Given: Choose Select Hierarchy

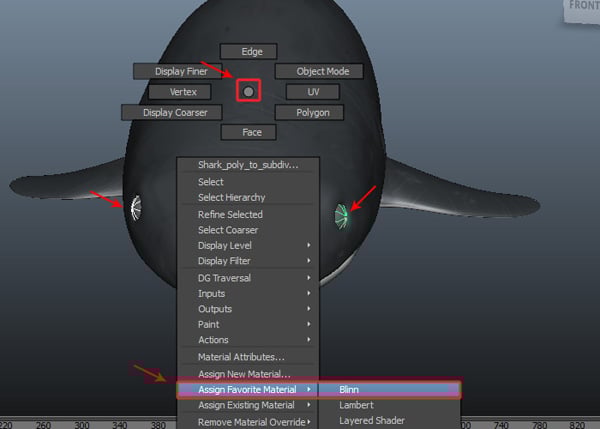Looking at the screenshot, I should (248, 197).
